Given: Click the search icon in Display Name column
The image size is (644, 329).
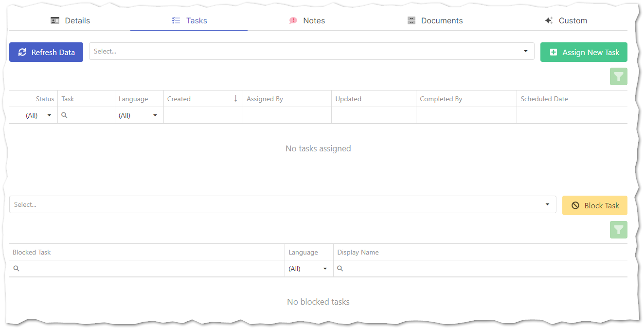Looking at the screenshot, I should [339, 268].
